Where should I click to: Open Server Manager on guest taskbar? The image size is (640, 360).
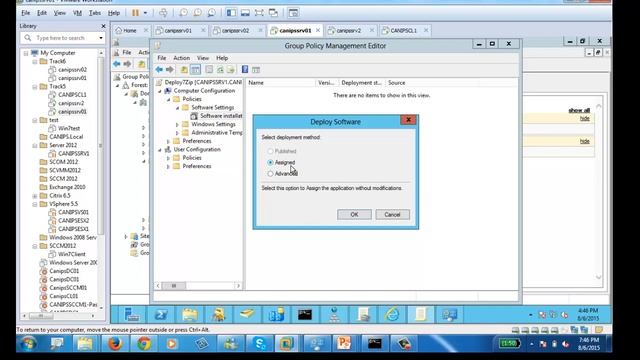click(x=132, y=315)
